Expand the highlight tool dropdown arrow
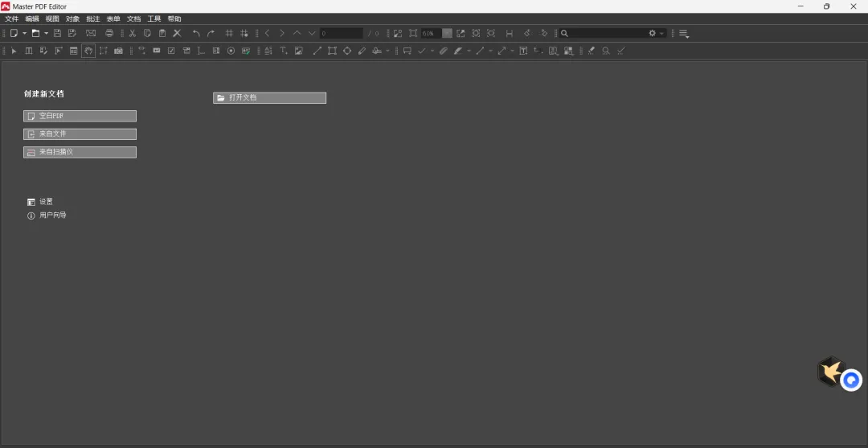Image resolution: width=868 pixels, height=448 pixels. (x=469, y=51)
